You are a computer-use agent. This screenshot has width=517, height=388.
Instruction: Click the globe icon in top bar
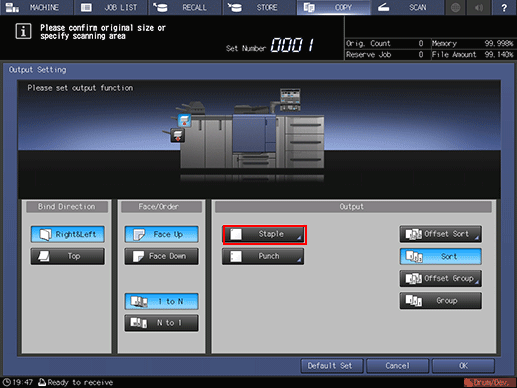click(x=455, y=7)
